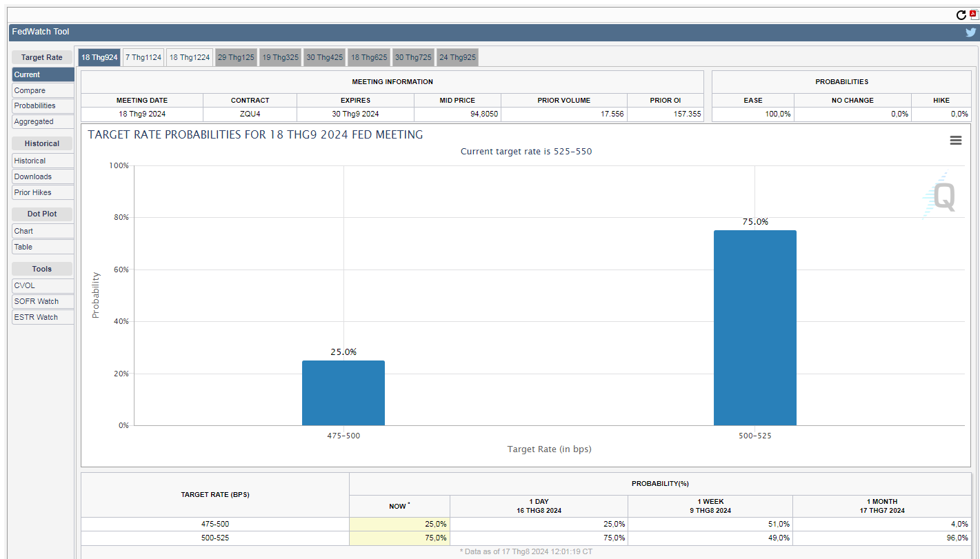
Task: Click the 1 MONTH 4,0% cell
Action: 881,524
